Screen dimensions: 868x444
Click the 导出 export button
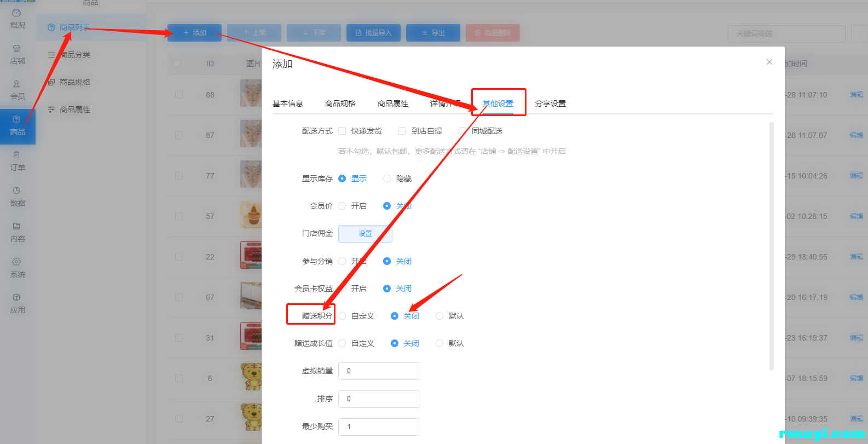[433, 33]
